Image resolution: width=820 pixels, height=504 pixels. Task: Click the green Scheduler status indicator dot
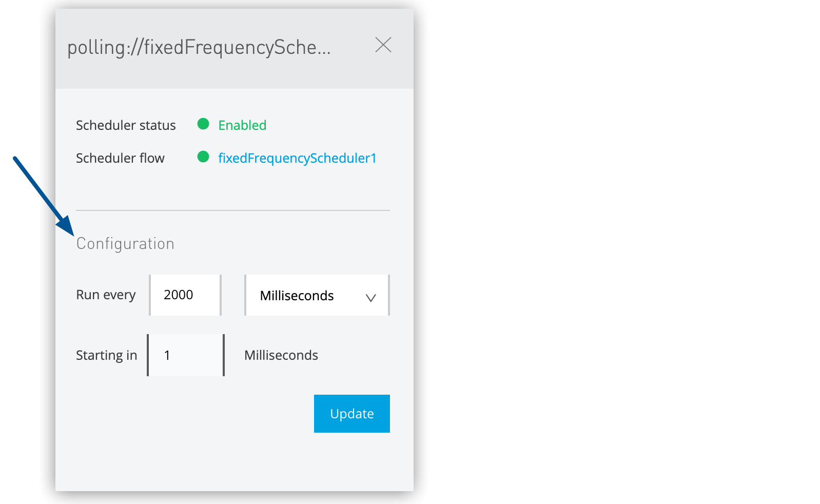click(203, 124)
